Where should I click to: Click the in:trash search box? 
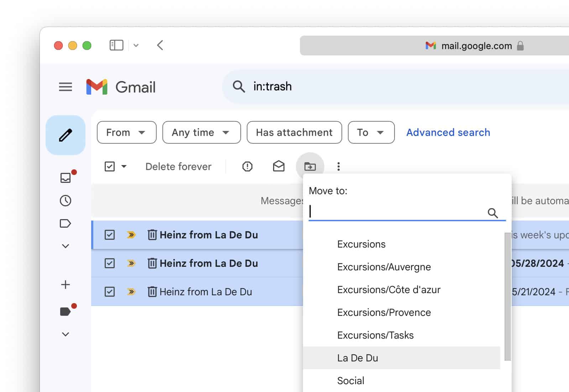[395, 86]
